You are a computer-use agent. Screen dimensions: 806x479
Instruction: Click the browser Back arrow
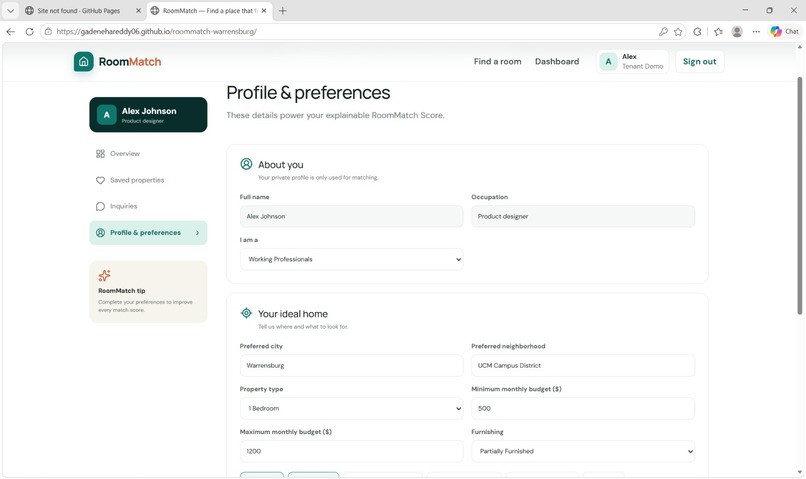click(x=10, y=31)
